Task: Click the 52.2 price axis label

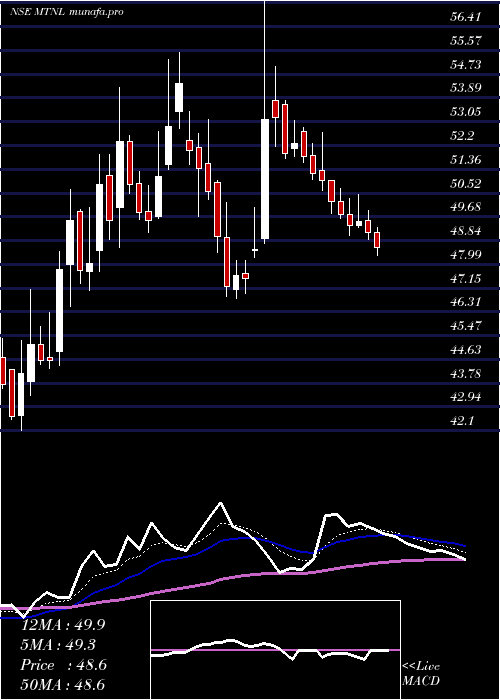Action: (462, 136)
